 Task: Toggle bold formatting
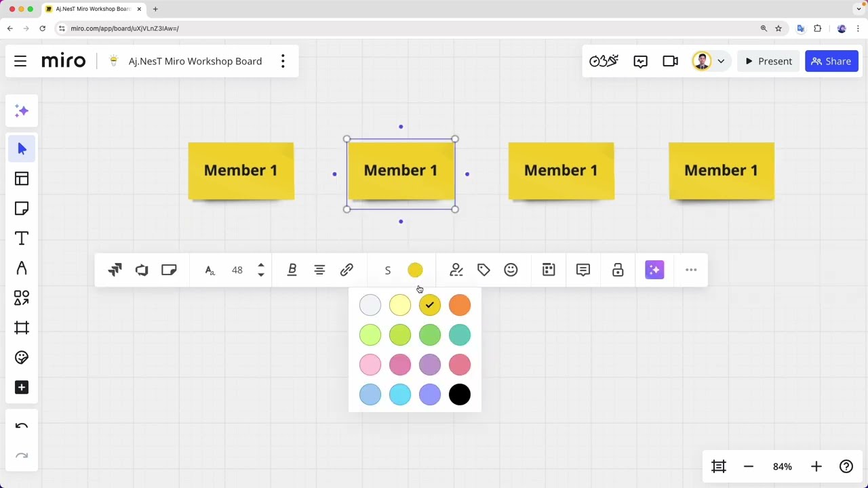[x=292, y=270]
